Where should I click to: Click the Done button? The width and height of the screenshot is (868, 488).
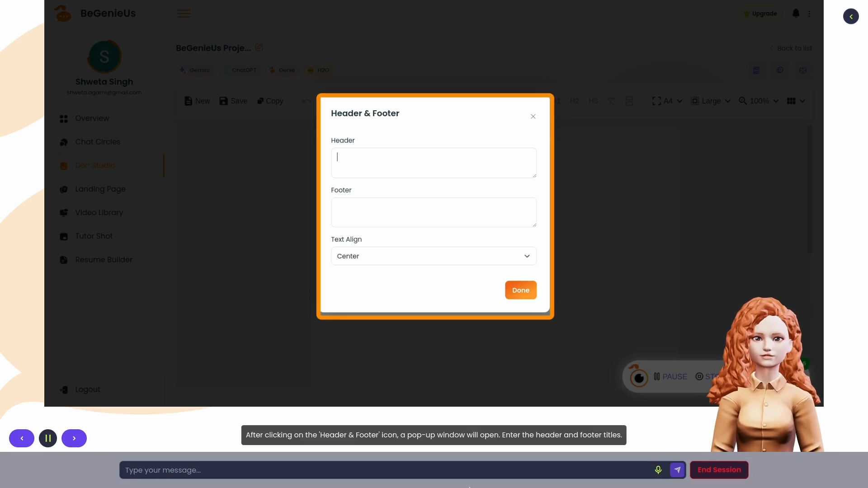tap(520, 290)
